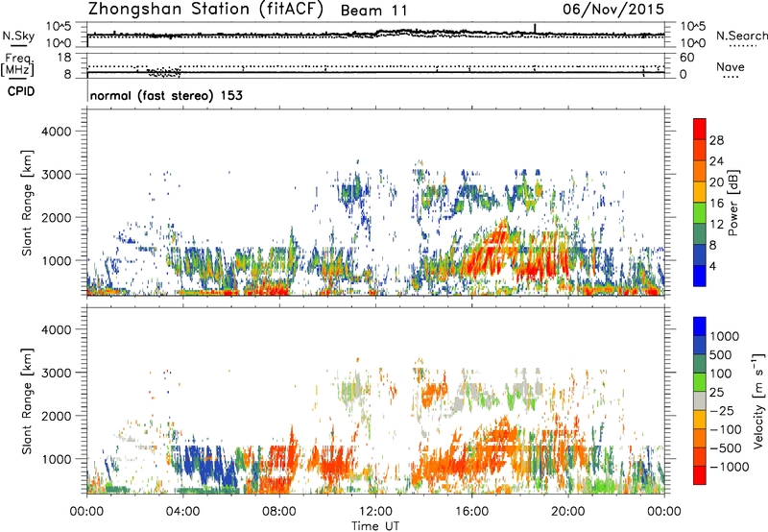The image size is (768, 532).
Task: Click the 60 tick on Nave axis
Action: 686,58
